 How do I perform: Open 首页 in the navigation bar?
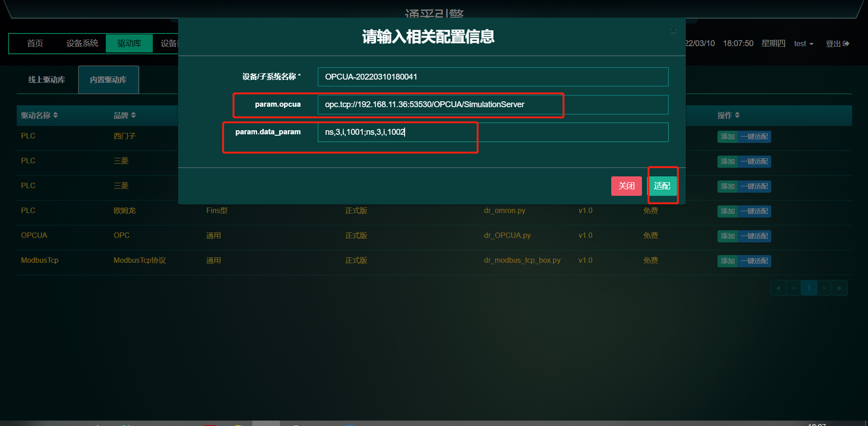coord(35,43)
